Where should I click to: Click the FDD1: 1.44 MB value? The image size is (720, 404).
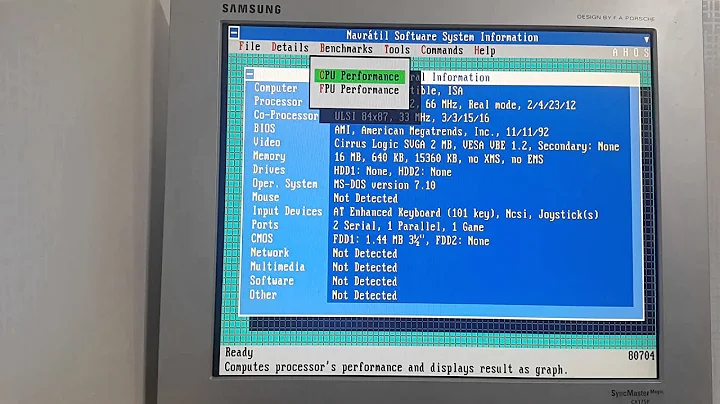(x=411, y=241)
